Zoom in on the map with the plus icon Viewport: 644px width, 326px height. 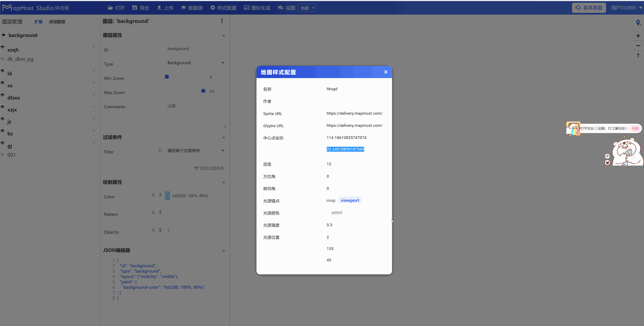(x=638, y=36)
